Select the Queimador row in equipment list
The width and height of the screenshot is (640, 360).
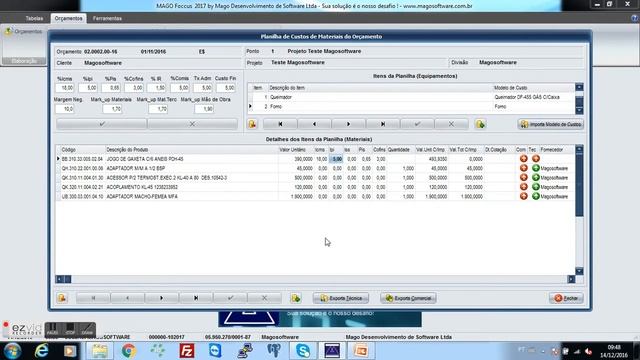point(411,97)
